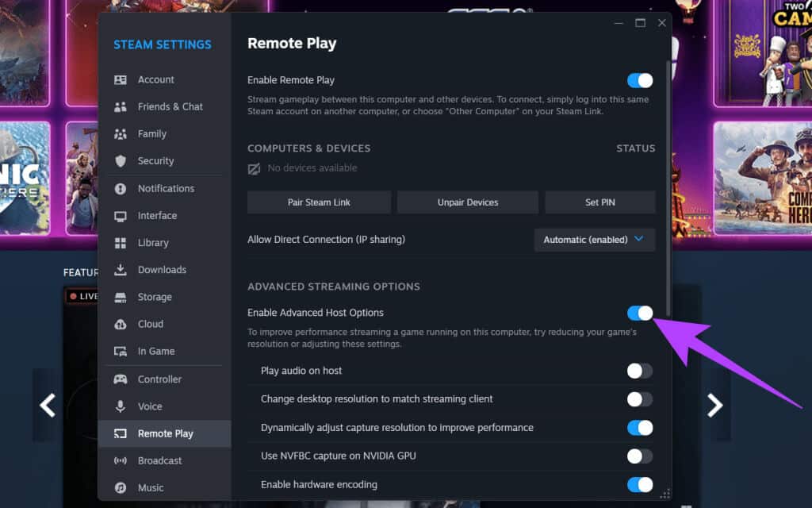The image size is (812, 508).
Task: Click the LIVE badge in Steam store
Action: [82, 296]
